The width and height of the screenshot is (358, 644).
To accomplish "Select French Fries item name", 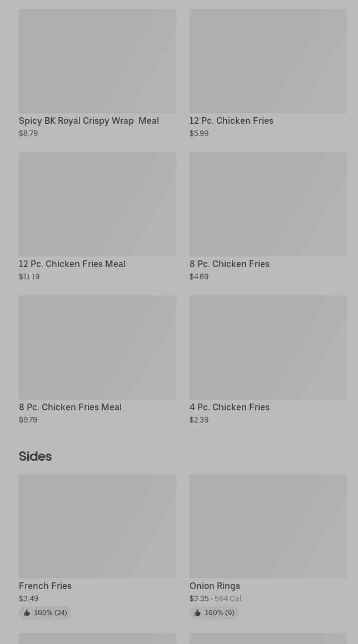I will (45, 586).
